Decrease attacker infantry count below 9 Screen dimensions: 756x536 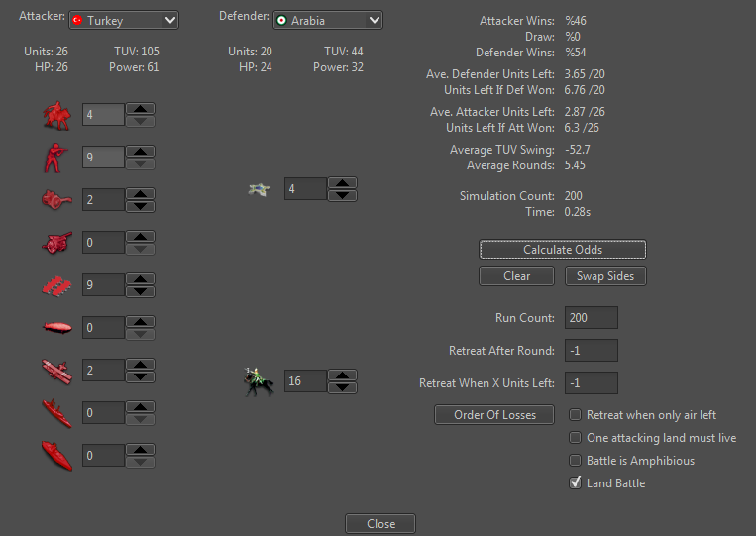[x=141, y=163]
